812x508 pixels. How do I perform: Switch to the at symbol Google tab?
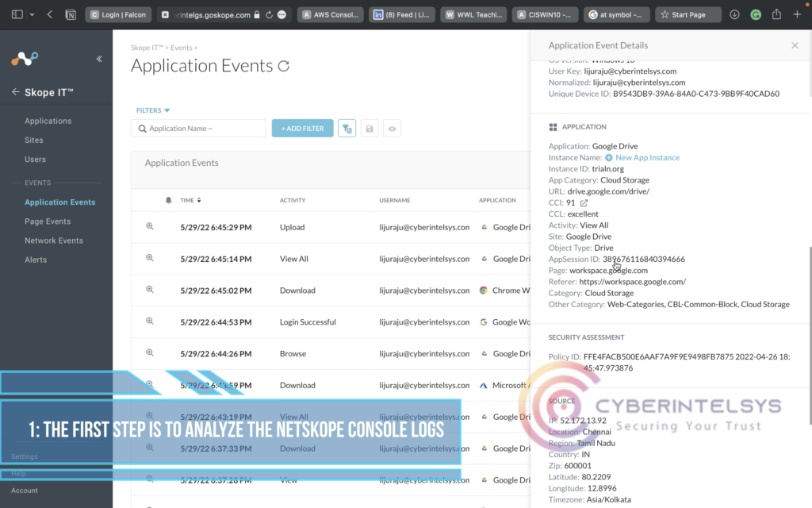pos(616,14)
